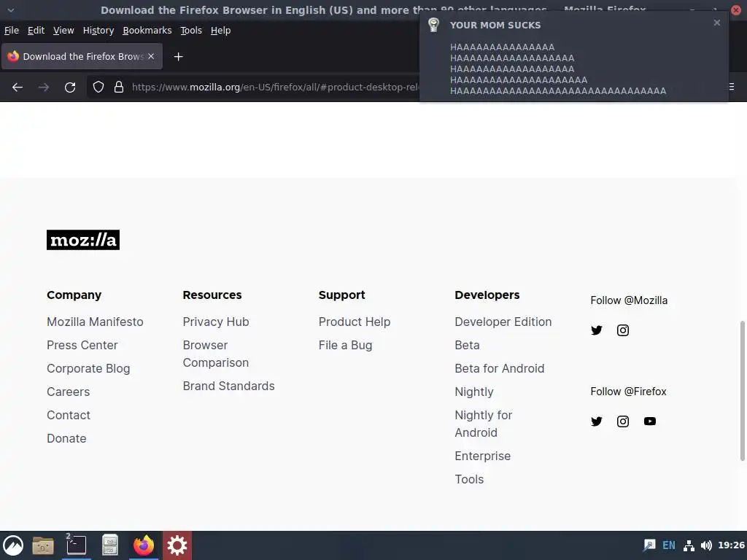The image size is (747, 560).
Task: Open the File menu
Action: [12, 31]
